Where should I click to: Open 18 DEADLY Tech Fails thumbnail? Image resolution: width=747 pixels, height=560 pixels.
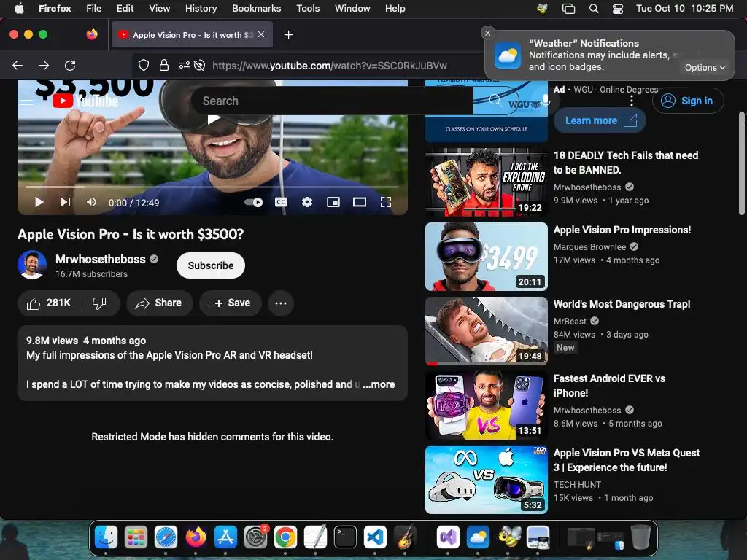click(487, 182)
